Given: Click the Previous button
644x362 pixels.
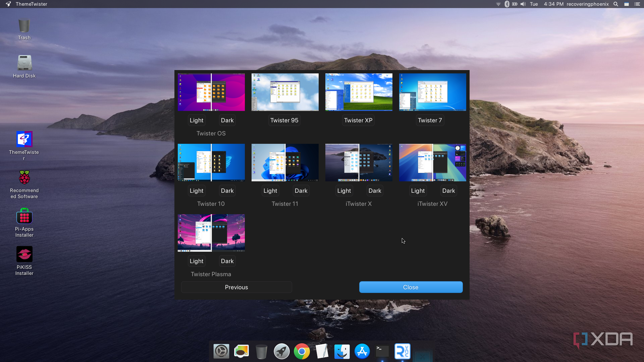Looking at the screenshot, I should click(x=236, y=287).
